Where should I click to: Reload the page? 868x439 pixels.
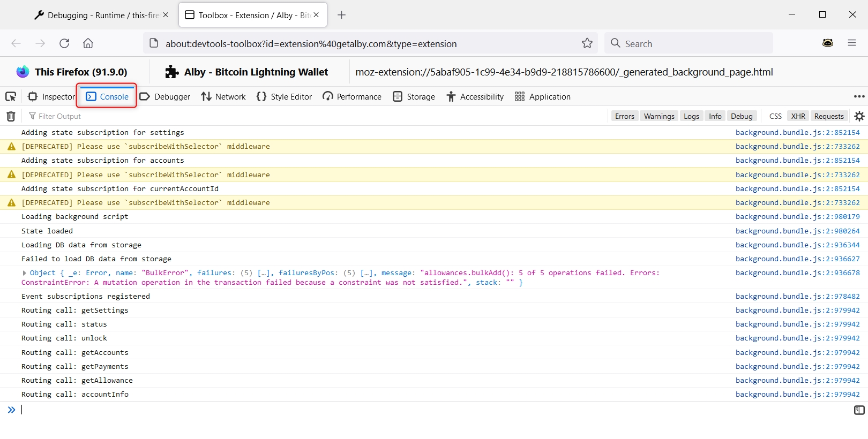(64, 43)
